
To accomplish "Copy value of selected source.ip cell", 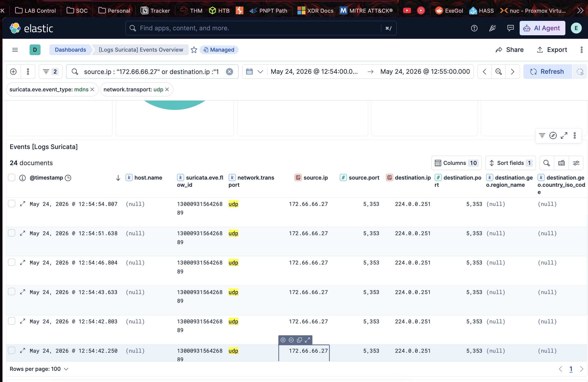I will (x=299, y=340).
